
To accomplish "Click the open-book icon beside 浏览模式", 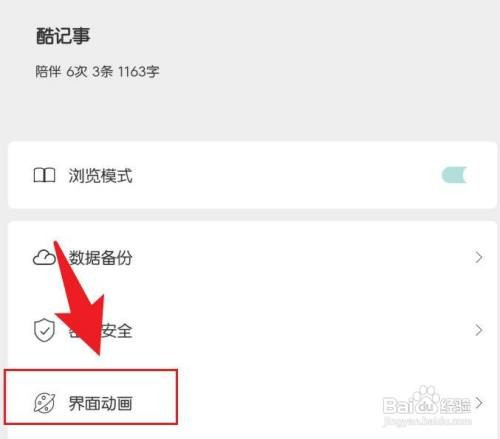I will point(44,175).
